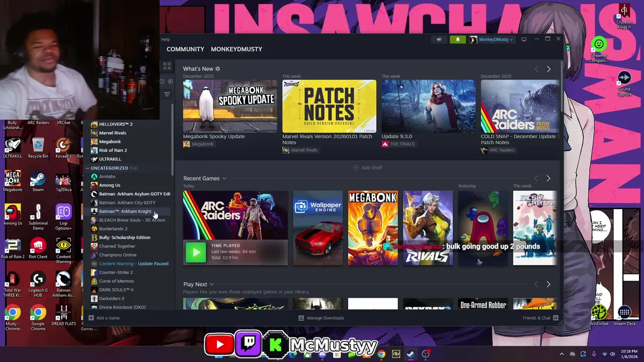Open the Recycle Bin desktop icon
The height and width of the screenshot is (362, 644).
click(x=38, y=147)
